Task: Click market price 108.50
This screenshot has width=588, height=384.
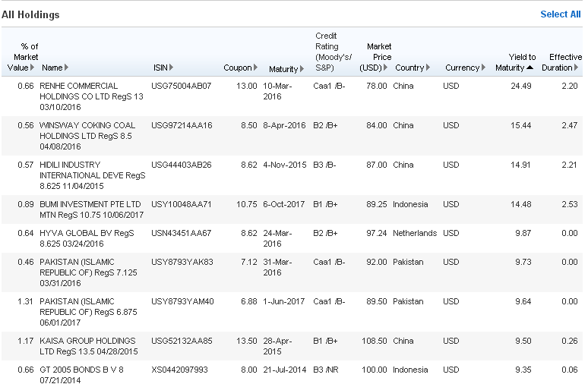Action: (x=375, y=341)
